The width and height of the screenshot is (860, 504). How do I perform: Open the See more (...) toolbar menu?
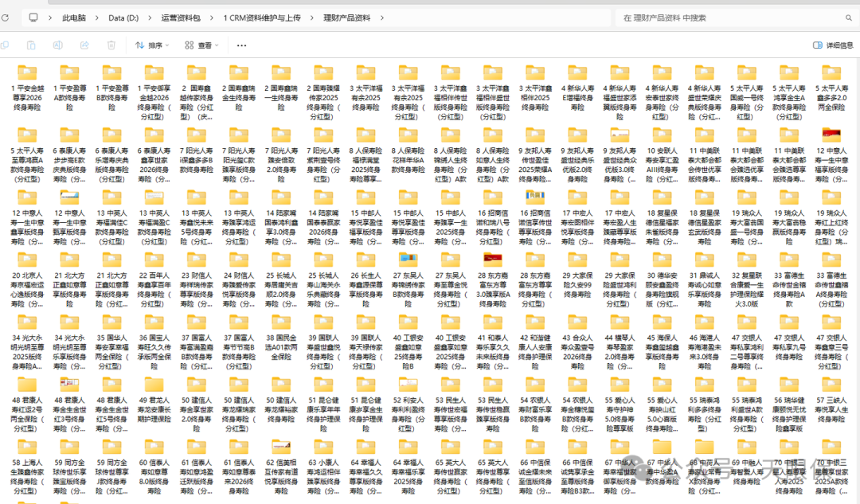pyautogui.click(x=241, y=45)
